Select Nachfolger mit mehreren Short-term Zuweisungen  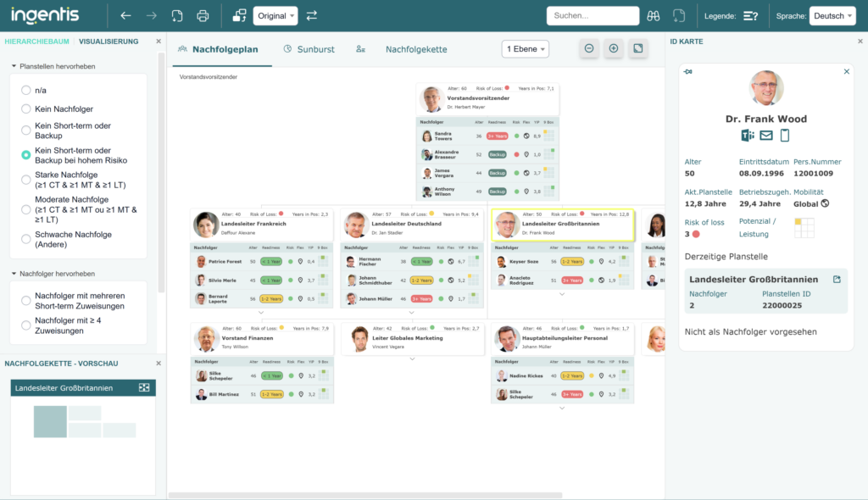[26, 301]
